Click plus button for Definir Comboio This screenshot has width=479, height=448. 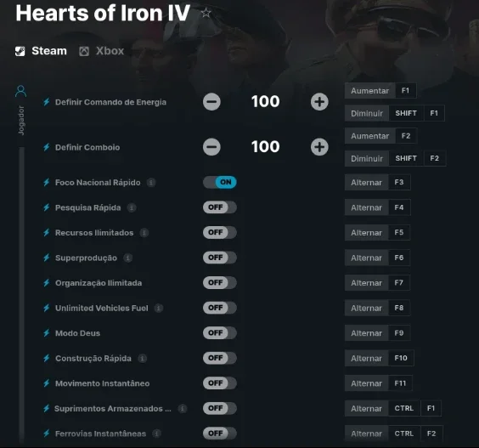(319, 147)
